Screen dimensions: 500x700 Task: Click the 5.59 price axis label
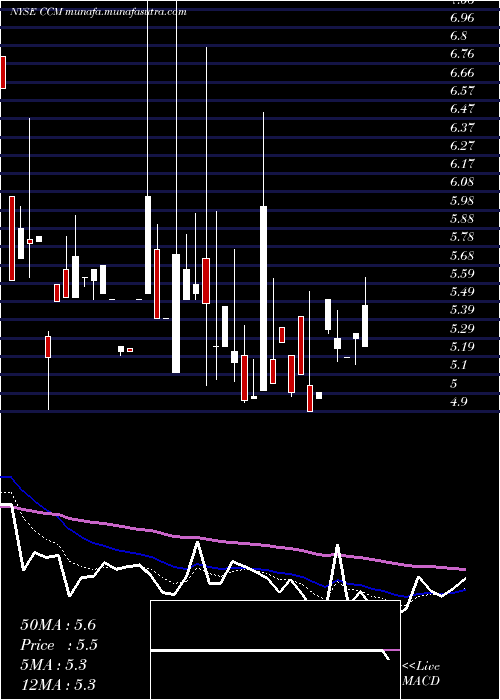tap(462, 274)
